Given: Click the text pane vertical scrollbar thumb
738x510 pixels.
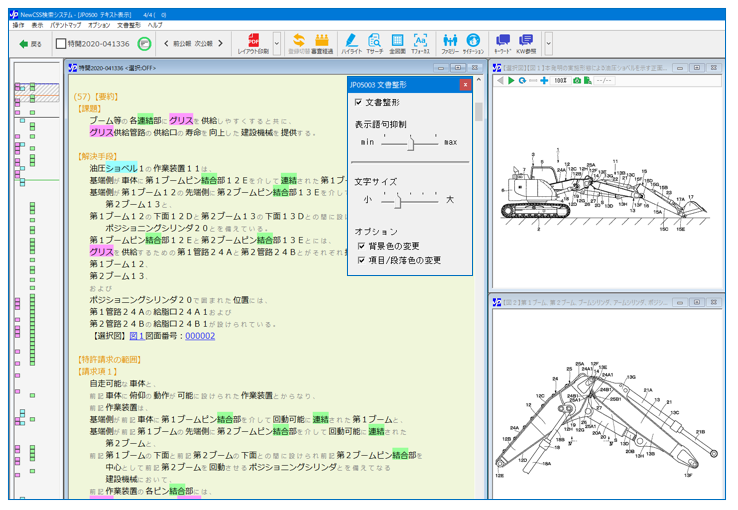Looking at the screenshot, I should pyautogui.click(x=479, y=112).
